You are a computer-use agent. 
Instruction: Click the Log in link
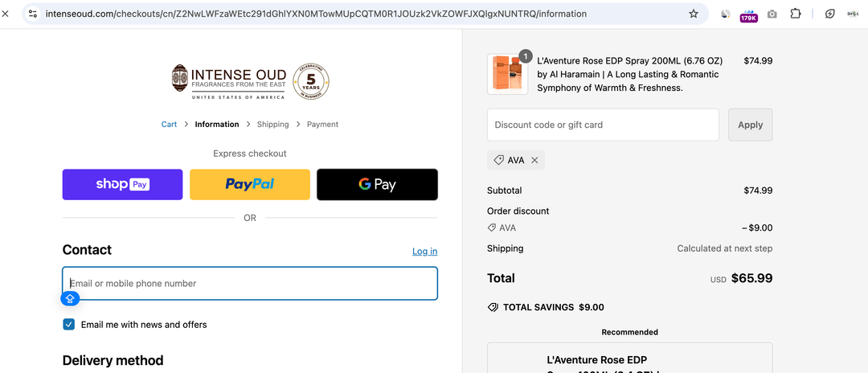[x=424, y=252]
